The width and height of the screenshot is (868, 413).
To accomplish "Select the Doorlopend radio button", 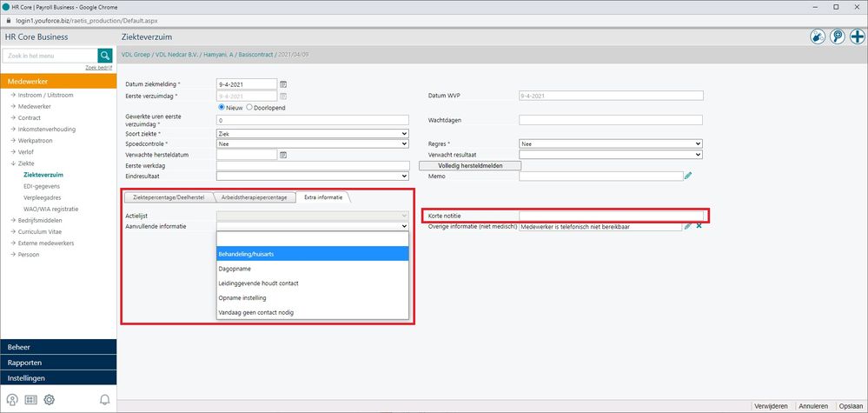I will point(249,108).
